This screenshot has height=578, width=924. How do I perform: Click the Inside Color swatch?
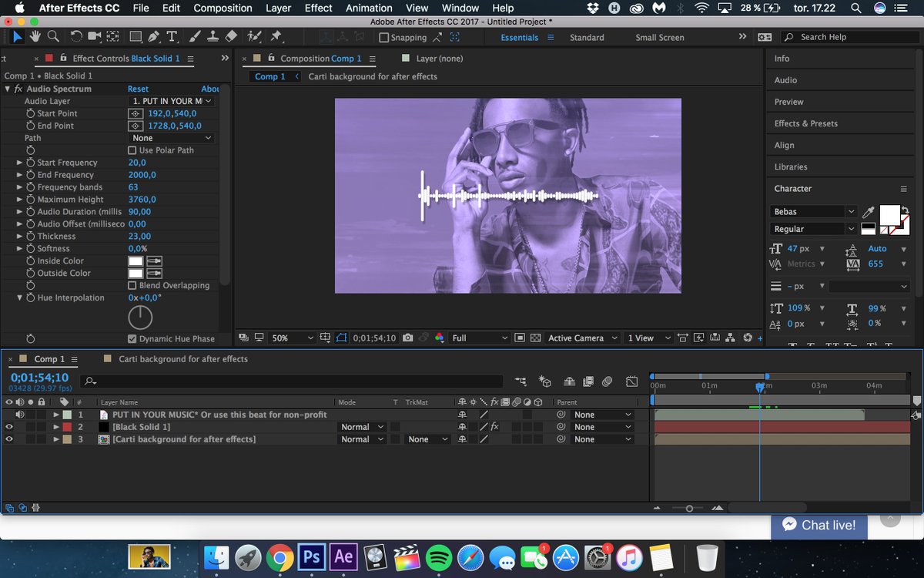pos(136,261)
